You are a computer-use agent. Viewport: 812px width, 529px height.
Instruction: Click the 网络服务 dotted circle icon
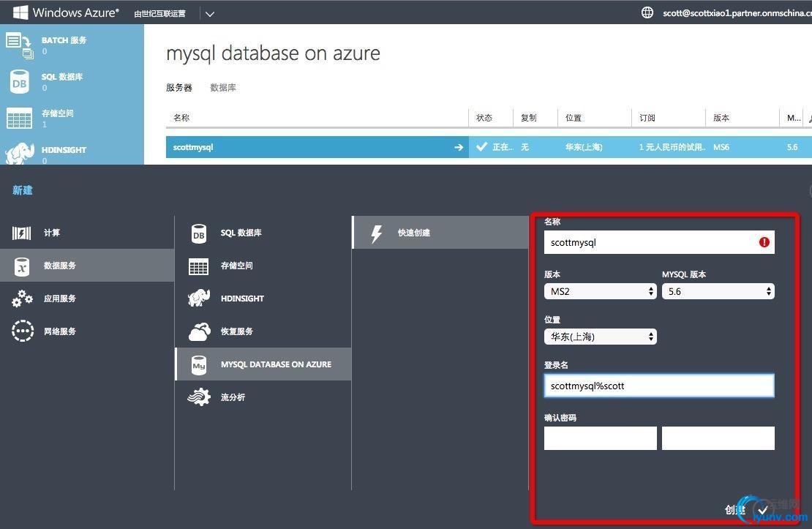[23, 331]
